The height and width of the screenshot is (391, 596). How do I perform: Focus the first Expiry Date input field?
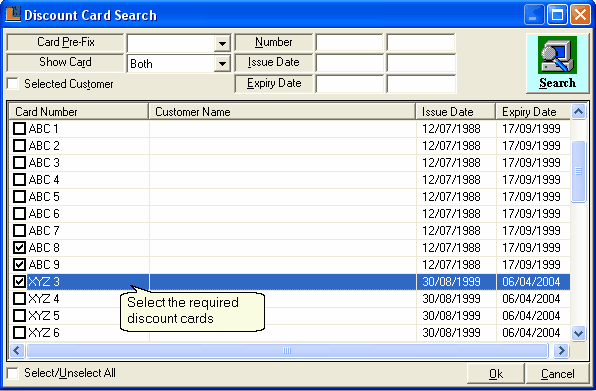pyautogui.click(x=349, y=84)
